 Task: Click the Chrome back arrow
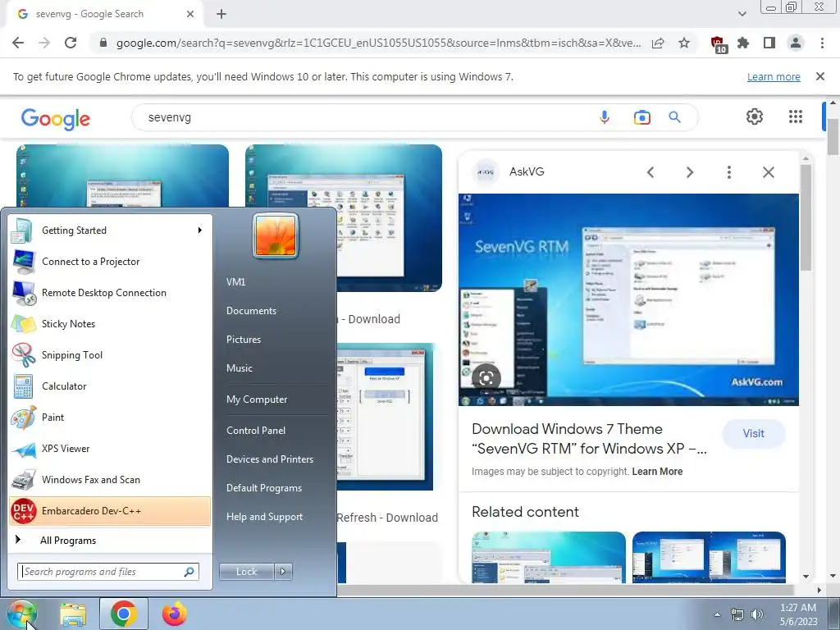click(18, 43)
